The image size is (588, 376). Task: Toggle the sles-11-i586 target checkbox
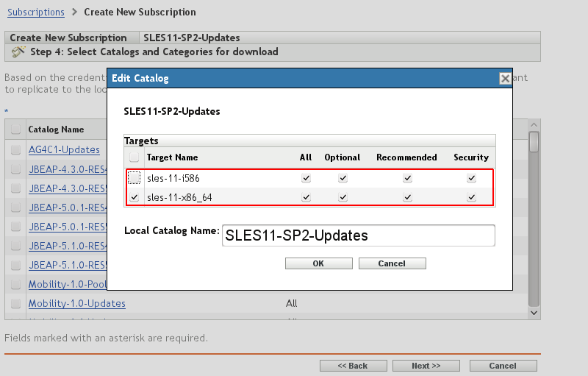[x=134, y=178]
